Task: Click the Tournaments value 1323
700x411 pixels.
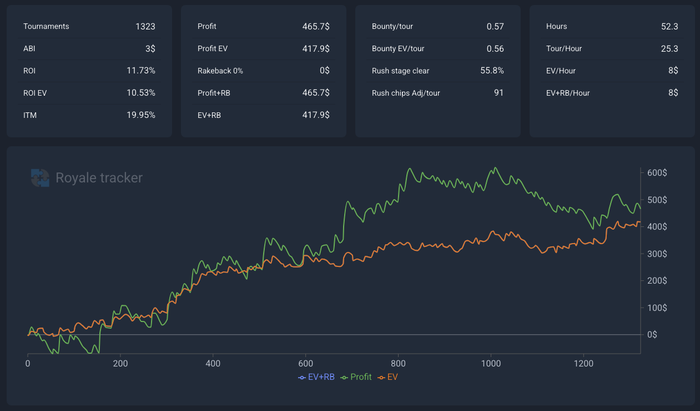Action: tap(145, 26)
